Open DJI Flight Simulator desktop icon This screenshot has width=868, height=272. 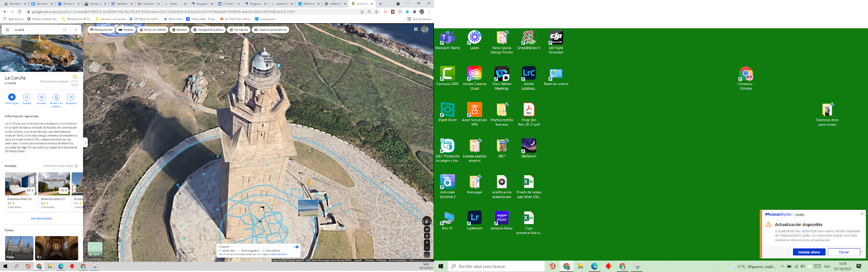(556, 42)
